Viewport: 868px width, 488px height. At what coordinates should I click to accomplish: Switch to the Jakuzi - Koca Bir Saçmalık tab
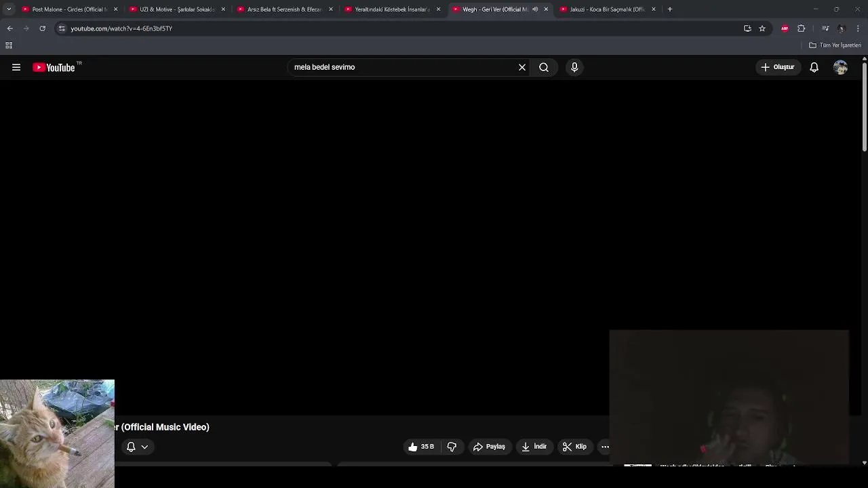point(607,9)
